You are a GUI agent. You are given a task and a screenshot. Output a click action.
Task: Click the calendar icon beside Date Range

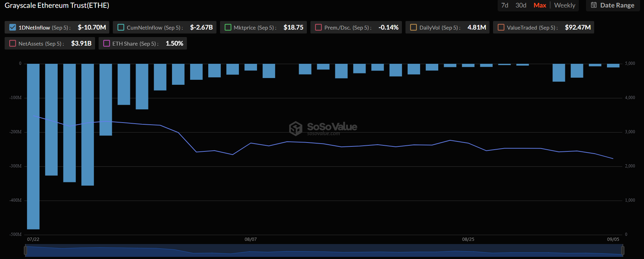(x=594, y=5)
